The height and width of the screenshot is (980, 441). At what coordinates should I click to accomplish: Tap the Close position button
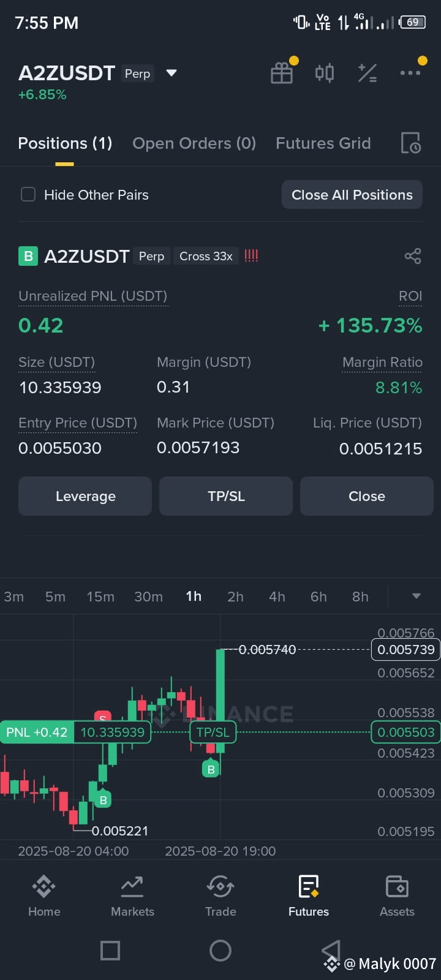(367, 496)
